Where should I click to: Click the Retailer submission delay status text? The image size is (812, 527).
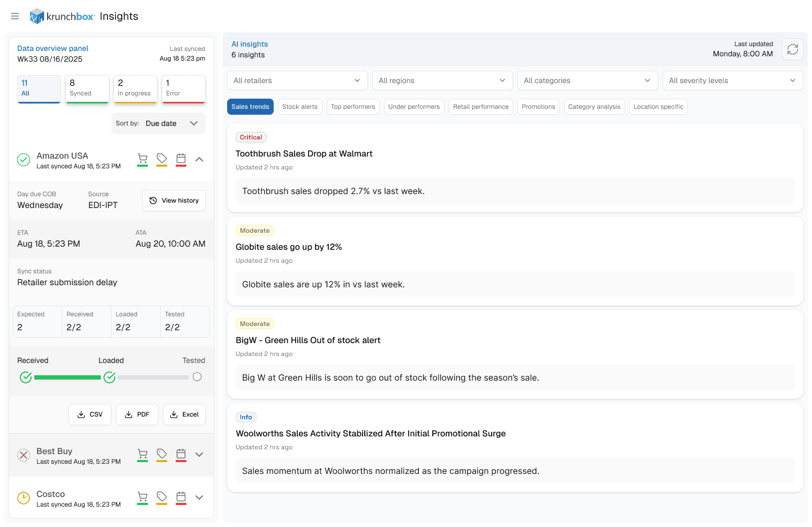67,283
